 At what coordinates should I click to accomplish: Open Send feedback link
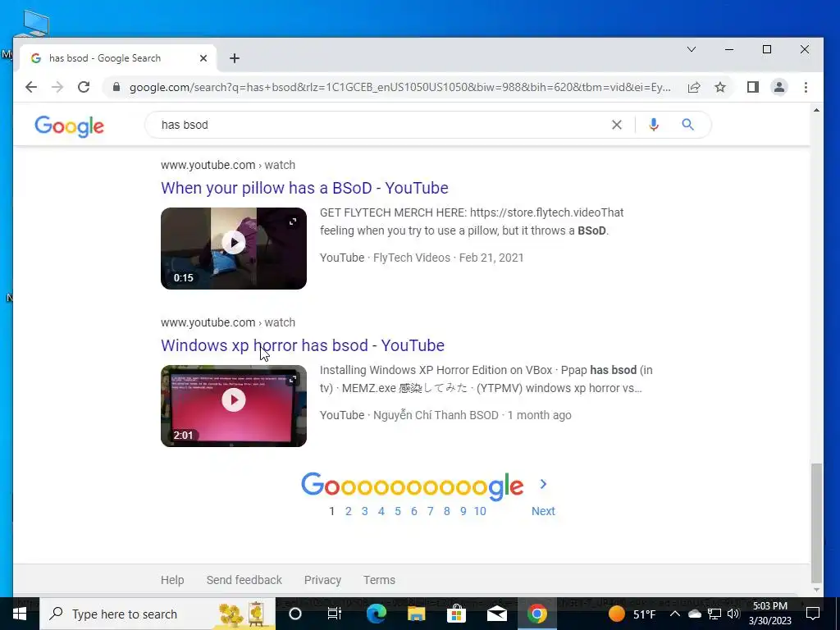(x=244, y=580)
